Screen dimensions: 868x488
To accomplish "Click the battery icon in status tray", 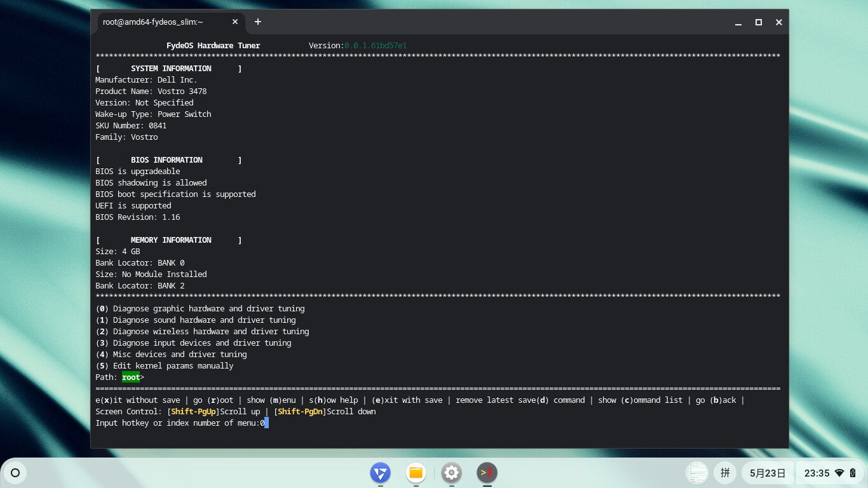I will [853, 473].
